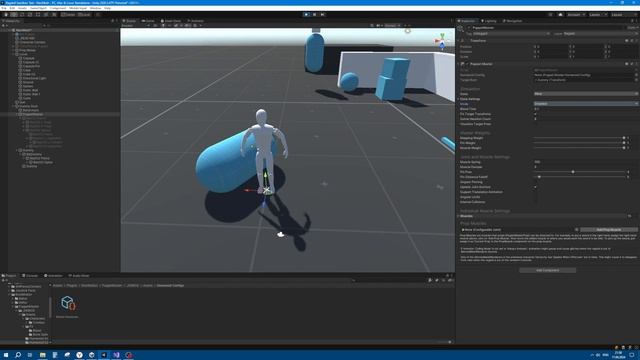Select the Move tool in the toolbar
The image size is (640, 360).
click(14, 14)
